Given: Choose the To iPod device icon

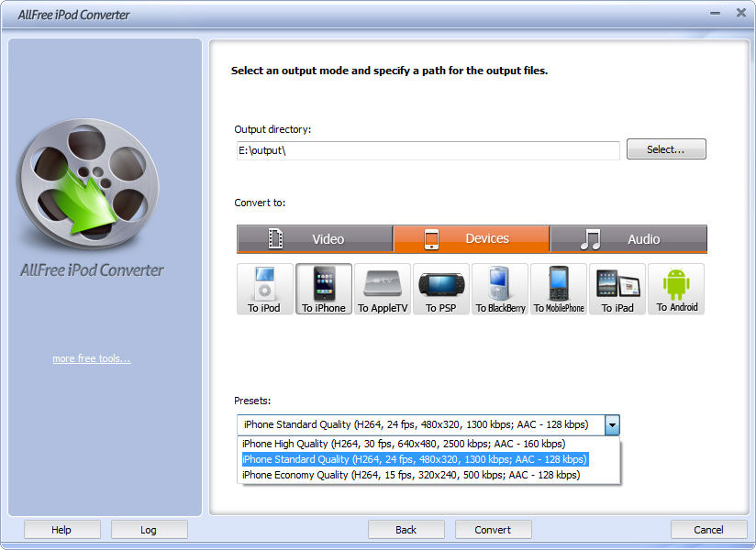Looking at the screenshot, I should pyautogui.click(x=265, y=289).
